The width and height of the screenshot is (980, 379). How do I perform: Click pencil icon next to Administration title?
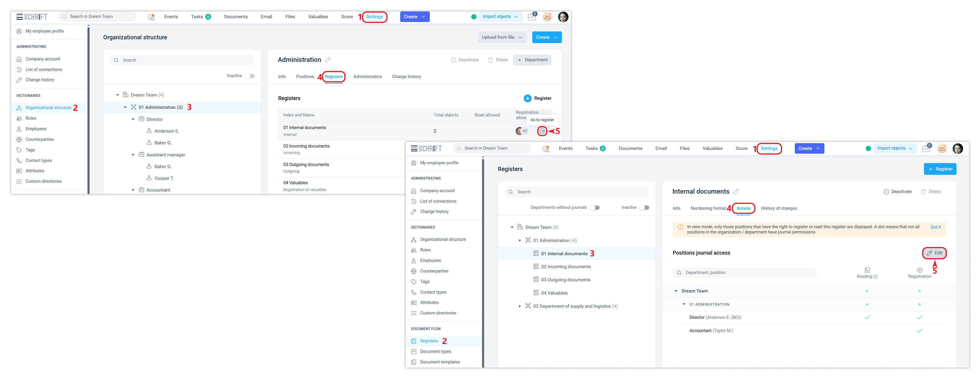tap(328, 60)
